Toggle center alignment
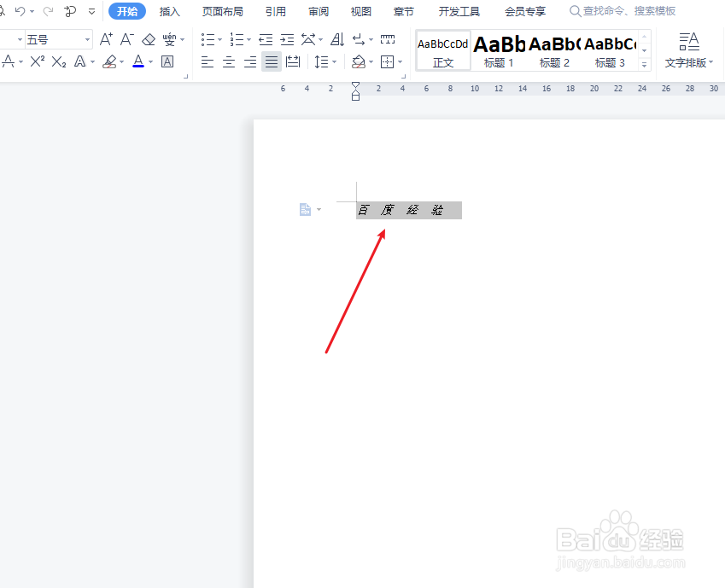725x588 pixels. 229,61
